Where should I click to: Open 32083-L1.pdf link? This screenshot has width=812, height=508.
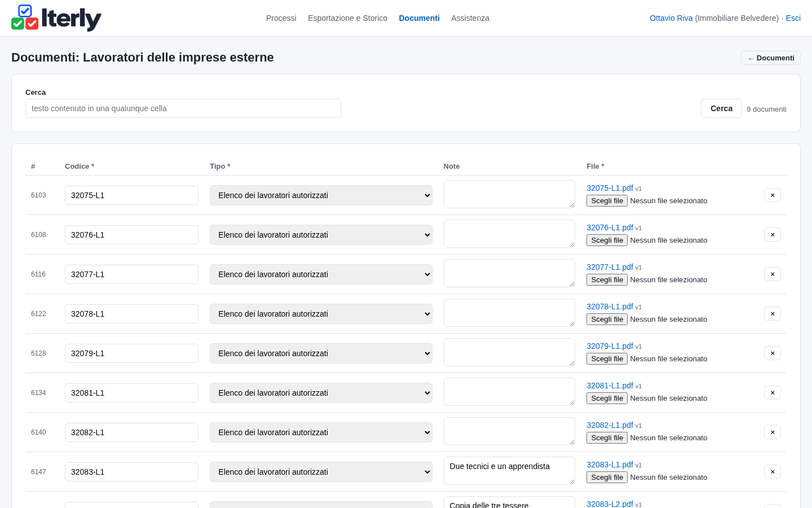tap(610, 465)
